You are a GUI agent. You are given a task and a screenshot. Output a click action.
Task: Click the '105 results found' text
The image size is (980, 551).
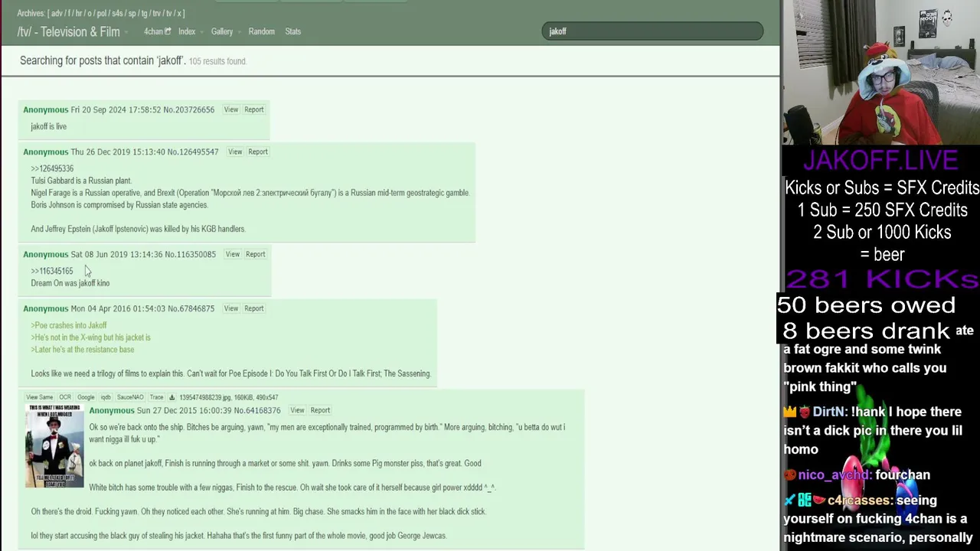point(217,61)
